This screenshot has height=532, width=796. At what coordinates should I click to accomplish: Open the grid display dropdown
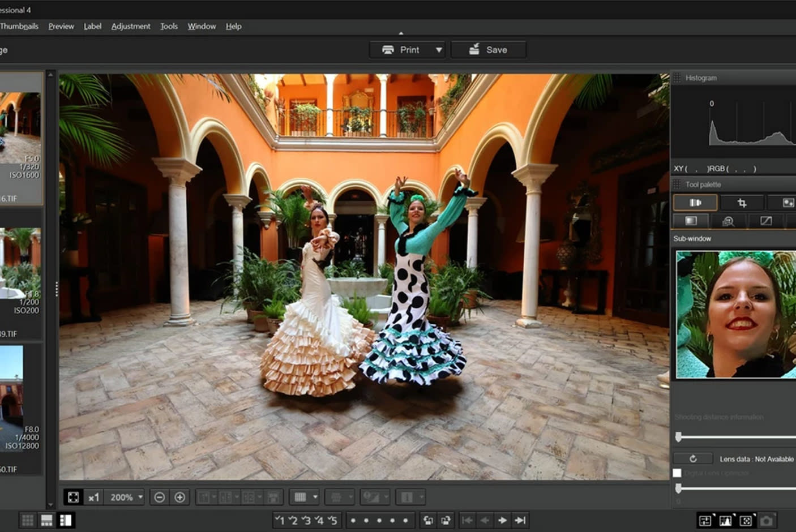(315, 497)
